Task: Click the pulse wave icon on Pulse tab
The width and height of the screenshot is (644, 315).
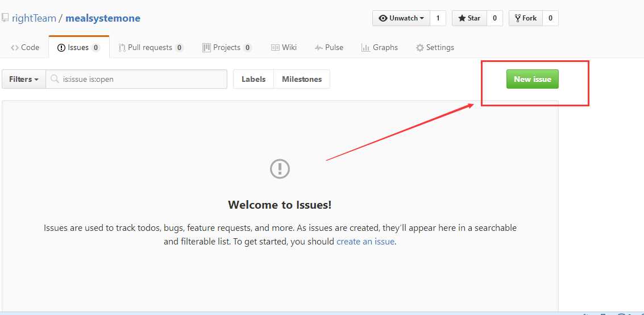Action: [x=319, y=48]
